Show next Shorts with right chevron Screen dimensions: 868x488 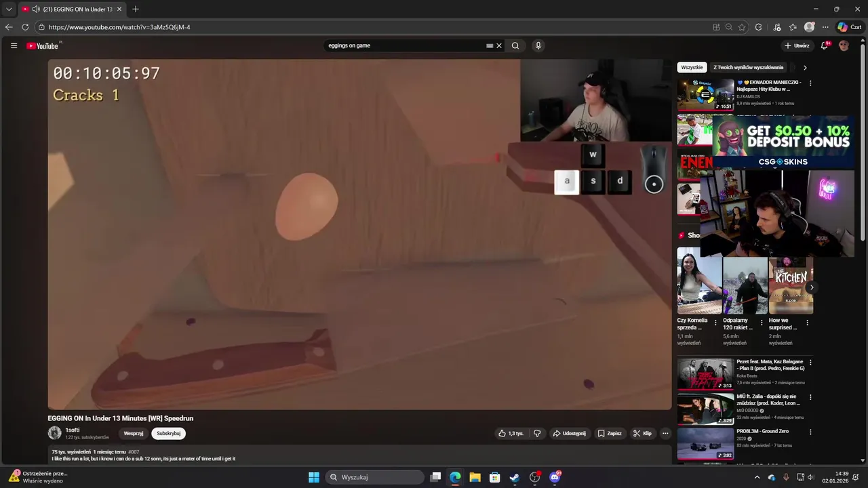tap(811, 287)
